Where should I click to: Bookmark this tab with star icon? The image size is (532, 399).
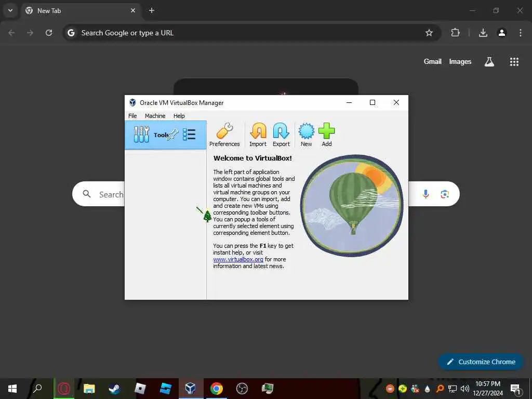(x=429, y=33)
